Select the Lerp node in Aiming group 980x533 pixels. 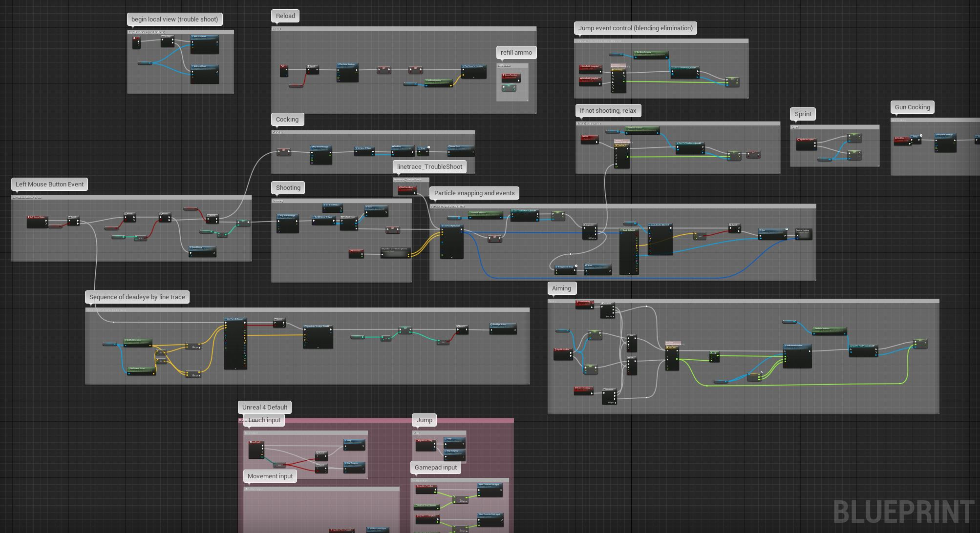714,357
